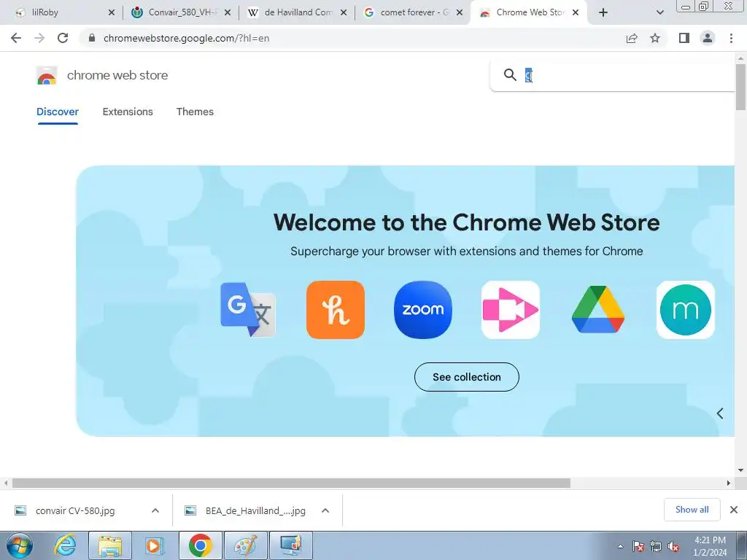Image resolution: width=747 pixels, height=560 pixels.
Task: Click the carousel previous arrow
Action: coord(720,413)
